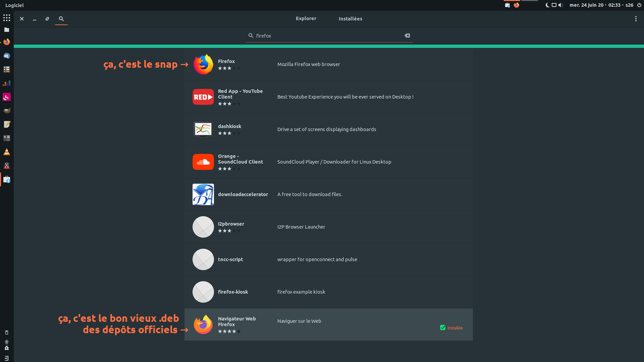The image size is (644, 362).
Task: Open the power menu in the top bar
Action: tap(639, 5)
